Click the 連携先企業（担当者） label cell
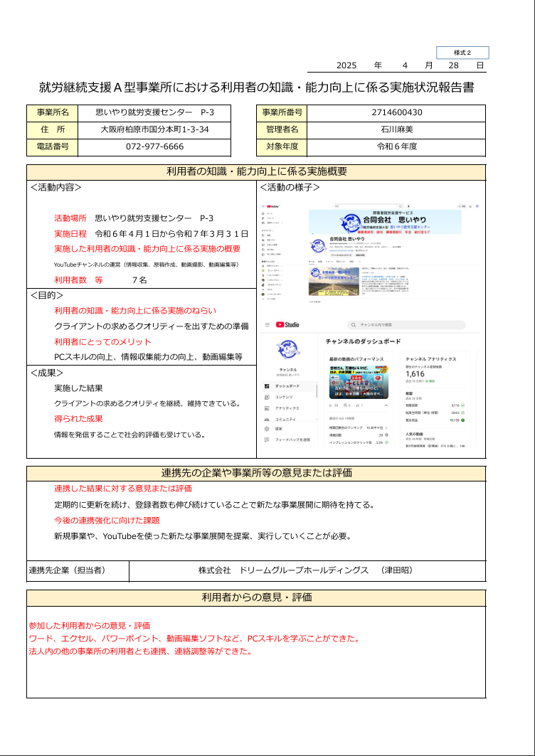The height and width of the screenshot is (756, 535). tap(78, 571)
